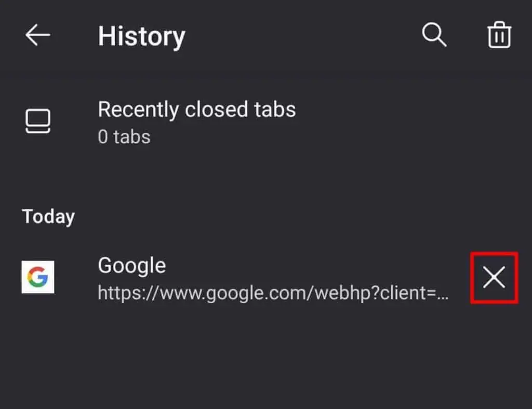Click the Google favicon
The height and width of the screenshot is (409, 532).
pos(38,277)
